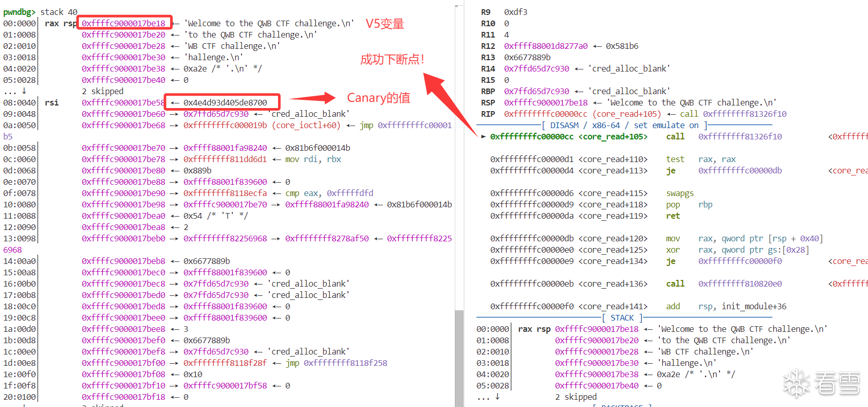The width and height of the screenshot is (868, 407).
Task: Select canary value 0x4e4d93d405de8700
Action: (225, 102)
